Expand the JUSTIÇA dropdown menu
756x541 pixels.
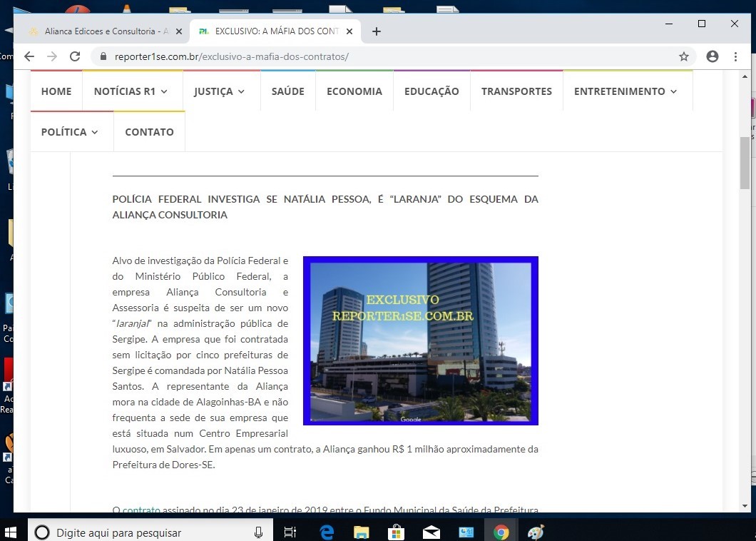219,91
